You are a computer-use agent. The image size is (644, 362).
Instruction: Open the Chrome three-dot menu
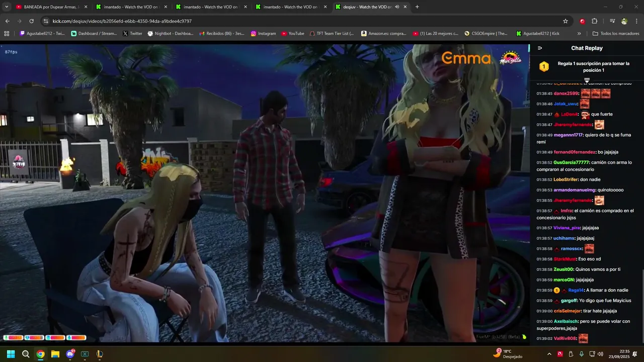(x=637, y=21)
